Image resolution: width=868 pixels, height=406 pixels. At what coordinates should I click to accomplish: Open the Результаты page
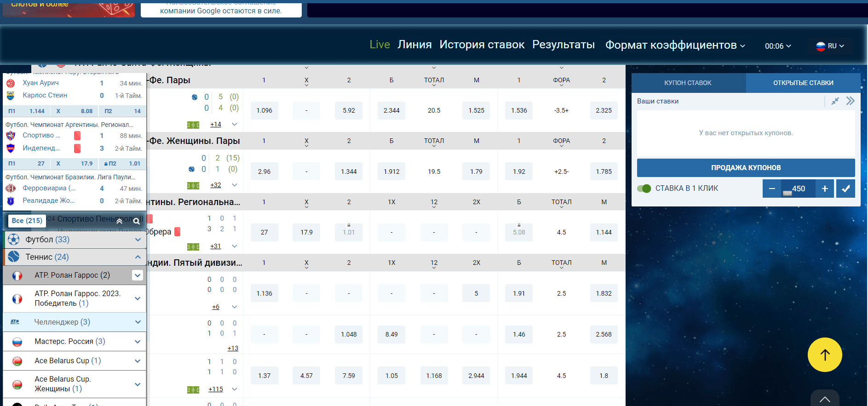[563, 45]
